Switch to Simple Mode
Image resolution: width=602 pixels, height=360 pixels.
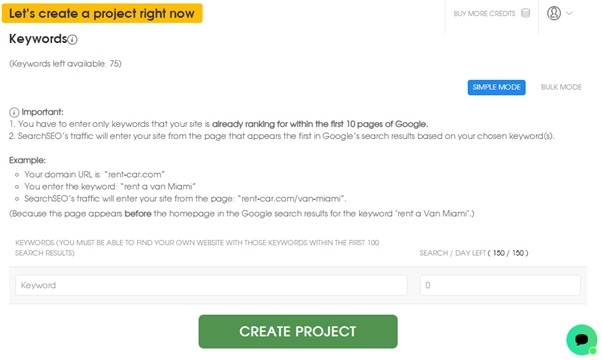(496, 87)
